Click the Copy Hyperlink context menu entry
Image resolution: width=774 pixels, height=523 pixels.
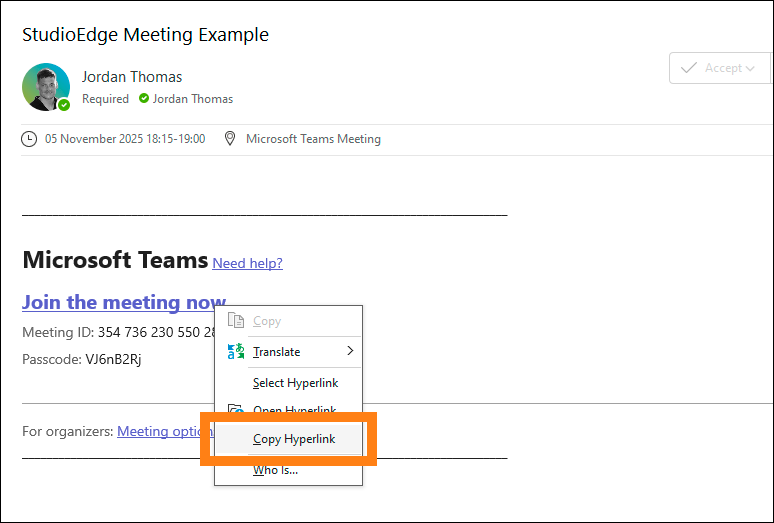click(x=288, y=439)
